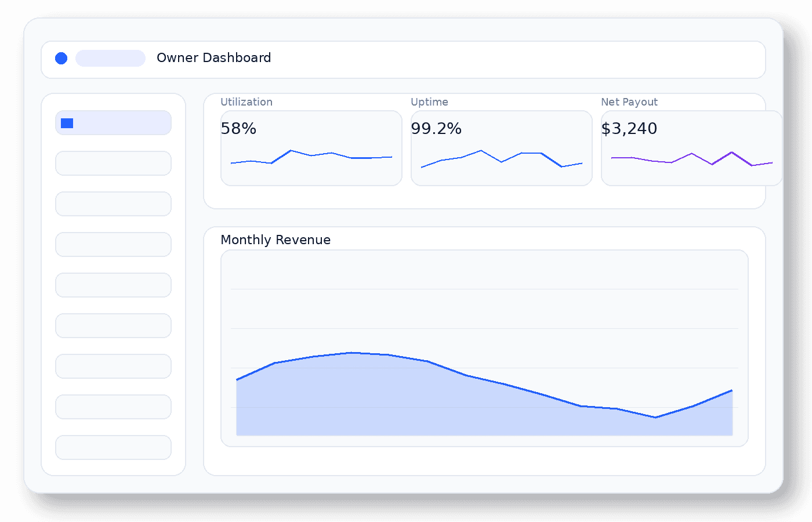
Task: Select the third sidebar navigation entry
Action: 113,204
